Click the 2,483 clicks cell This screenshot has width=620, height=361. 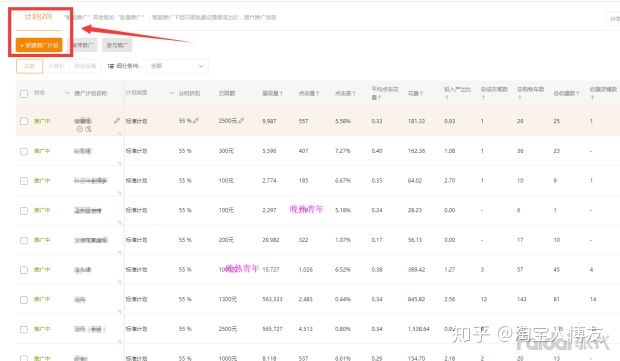point(306,299)
